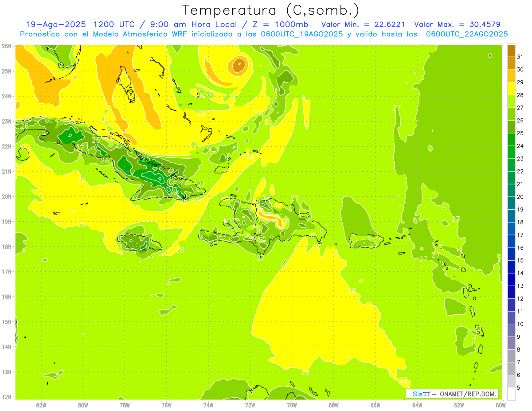Click the 'Valor Min. = 22.6221' readout
The height and width of the screenshot is (411, 532).
(x=363, y=24)
